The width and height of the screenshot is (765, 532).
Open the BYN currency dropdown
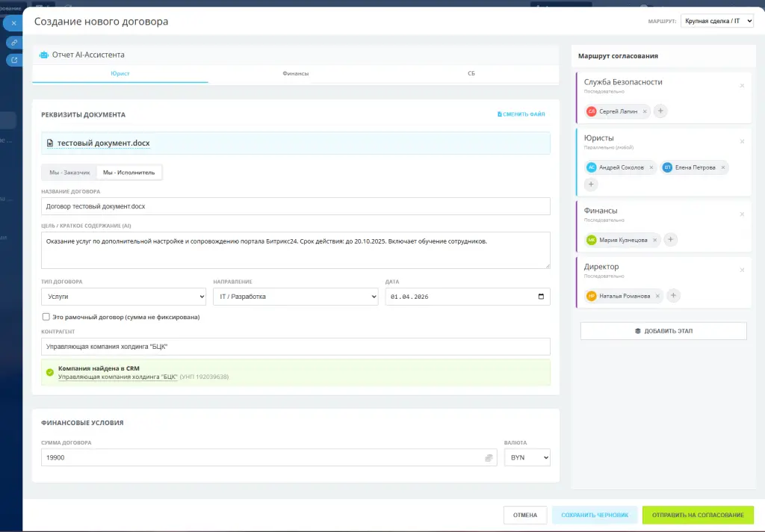[527, 457]
